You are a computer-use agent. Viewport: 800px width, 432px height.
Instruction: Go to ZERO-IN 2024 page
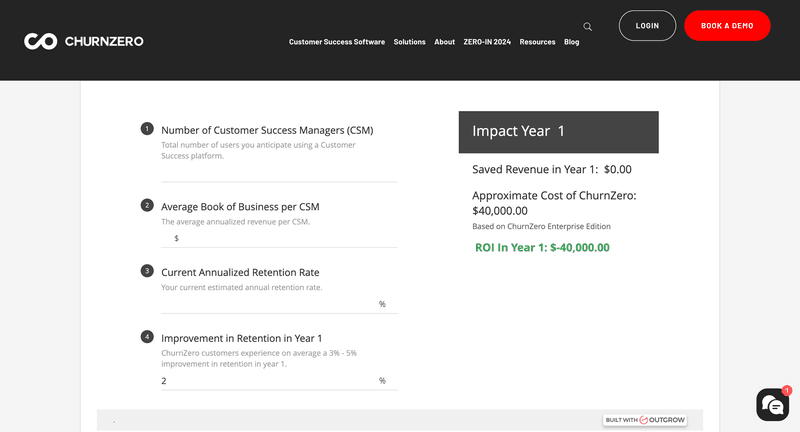pos(487,42)
